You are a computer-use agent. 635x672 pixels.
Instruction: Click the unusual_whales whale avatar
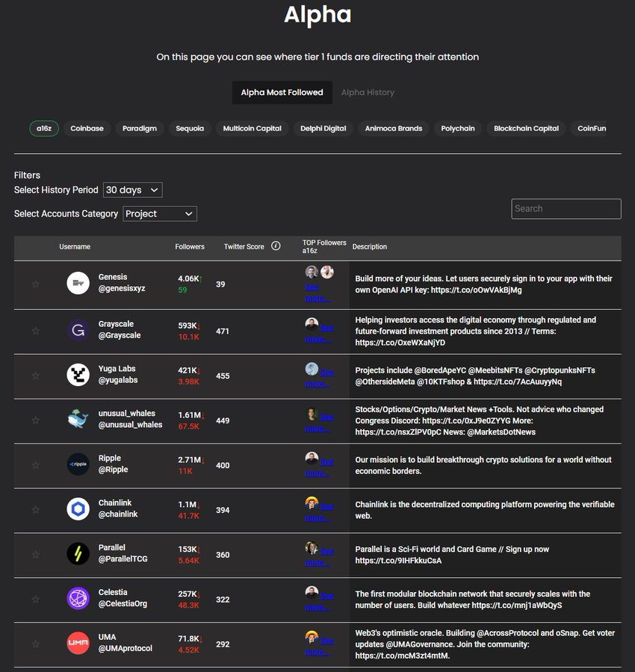click(78, 419)
